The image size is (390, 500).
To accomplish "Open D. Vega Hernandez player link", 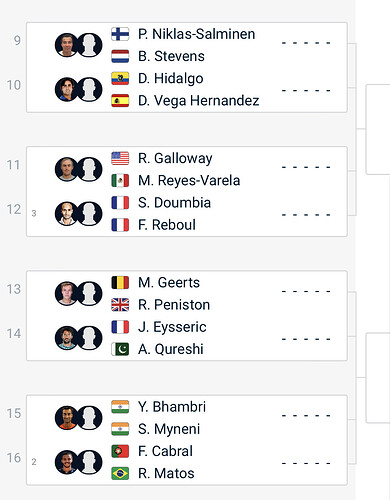I will click(x=199, y=101).
